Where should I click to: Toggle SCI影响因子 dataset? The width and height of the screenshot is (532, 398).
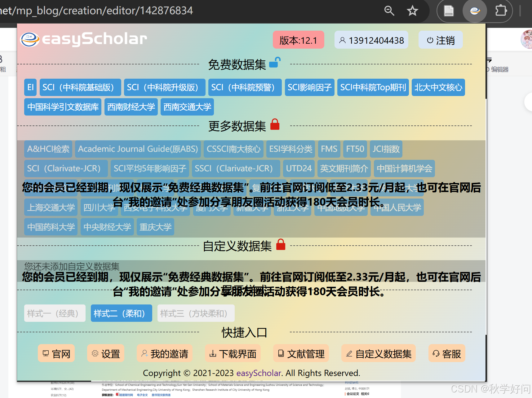tap(309, 87)
